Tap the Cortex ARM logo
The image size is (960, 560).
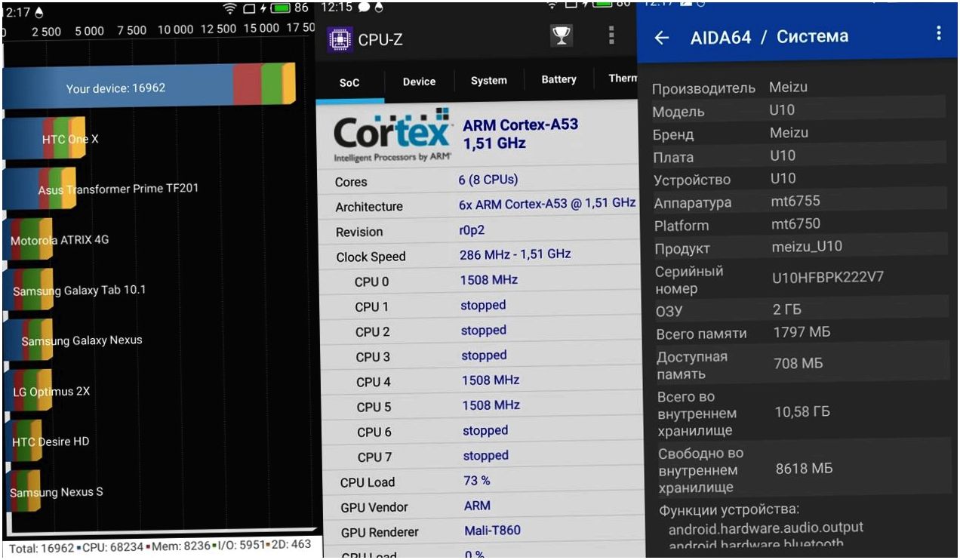(x=392, y=137)
